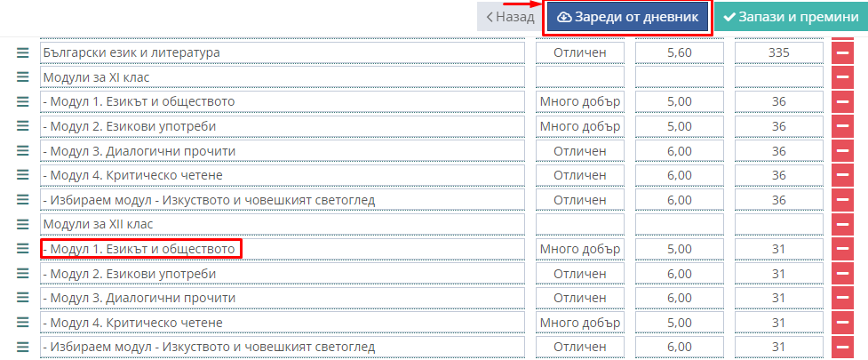Remove the Модули за XII клас row via its minus button
The height and width of the screenshot is (360, 868).
[x=842, y=224]
